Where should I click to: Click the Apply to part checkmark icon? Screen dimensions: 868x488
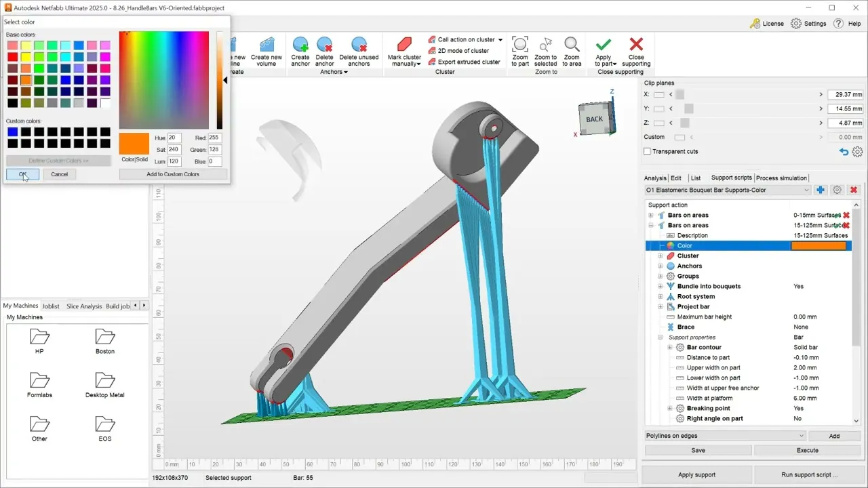pos(604,45)
